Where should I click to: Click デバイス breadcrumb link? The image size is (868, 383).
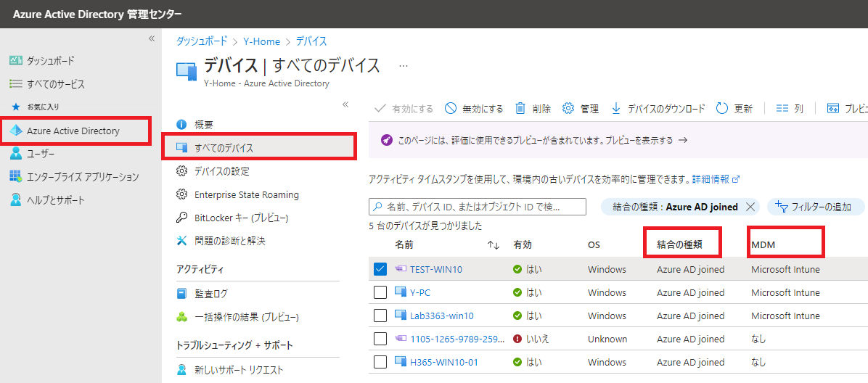point(311,41)
